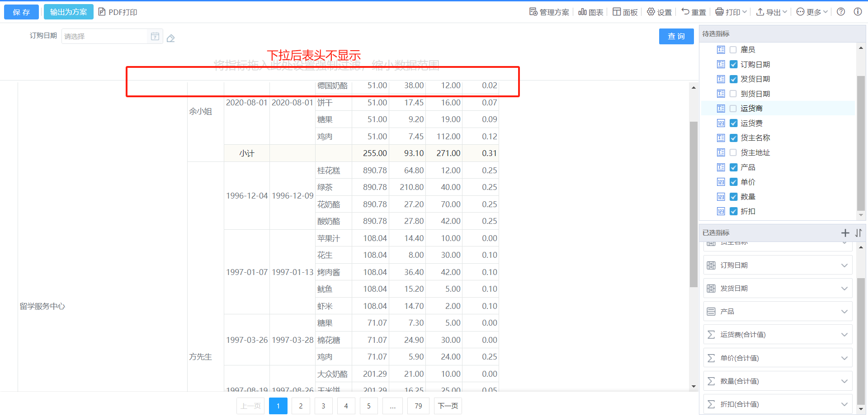Click the help question mark icon

coord(841,12)
